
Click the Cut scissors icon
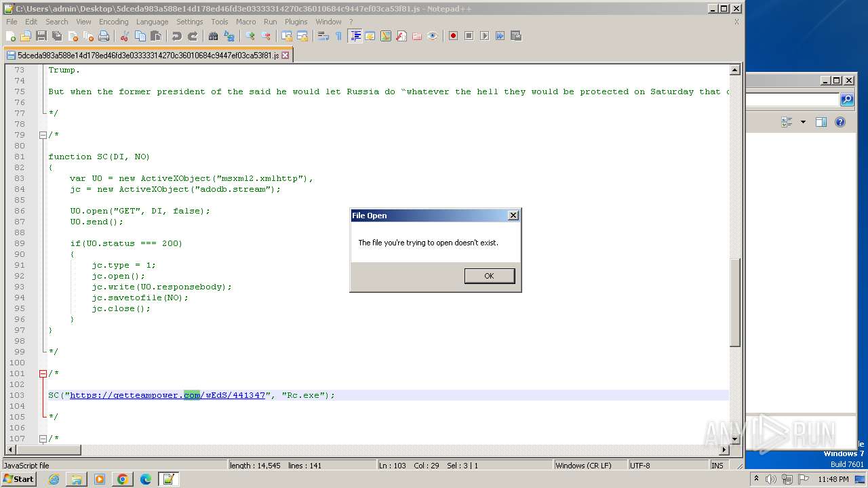point(125,36)
